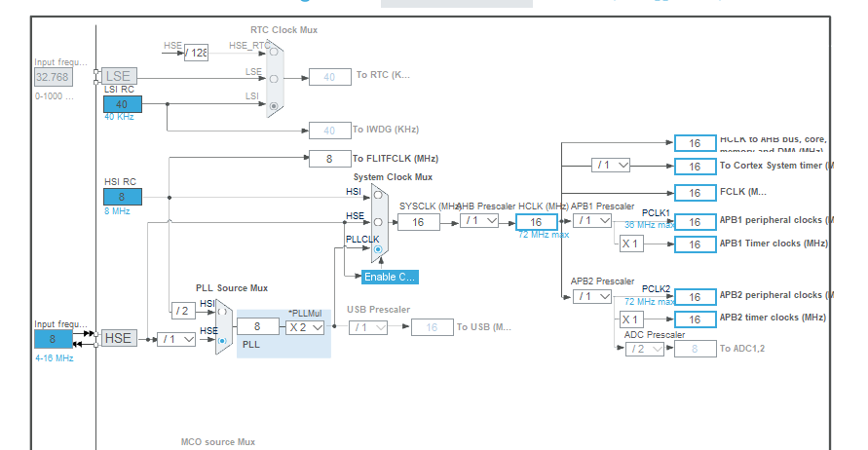Click the APB1 X 1 multiplier box

click(x=631, y=244)
